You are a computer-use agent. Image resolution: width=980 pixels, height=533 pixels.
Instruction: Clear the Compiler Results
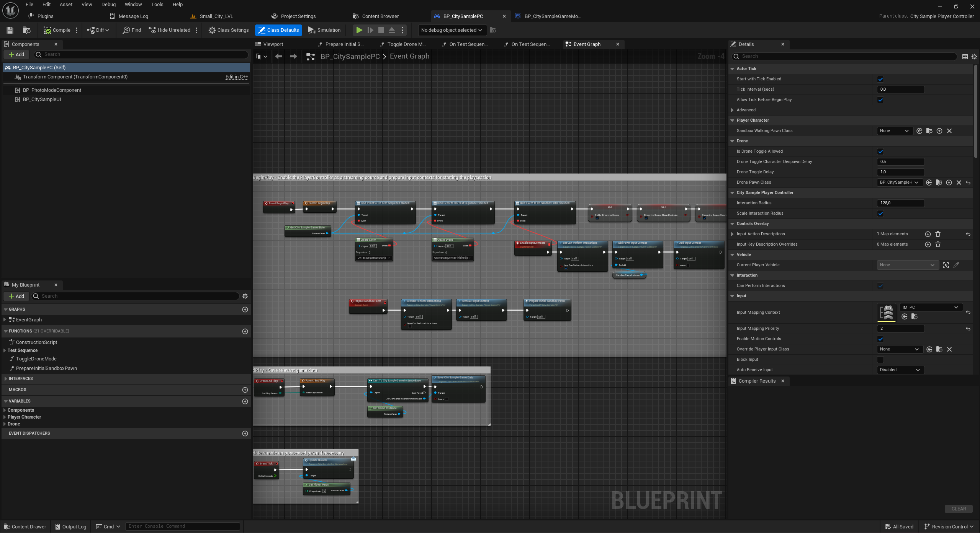point(959,509)
